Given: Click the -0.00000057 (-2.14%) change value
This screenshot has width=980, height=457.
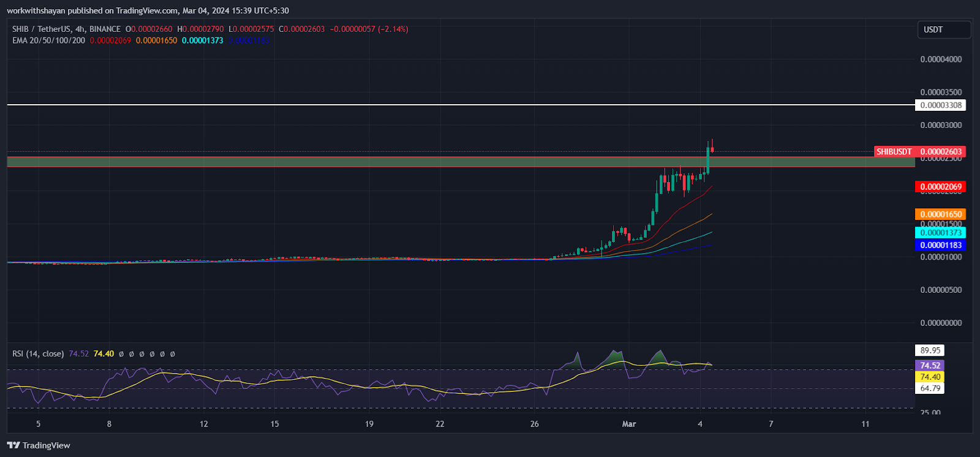Looking at the screenshot, I should (x=369, y=29).
